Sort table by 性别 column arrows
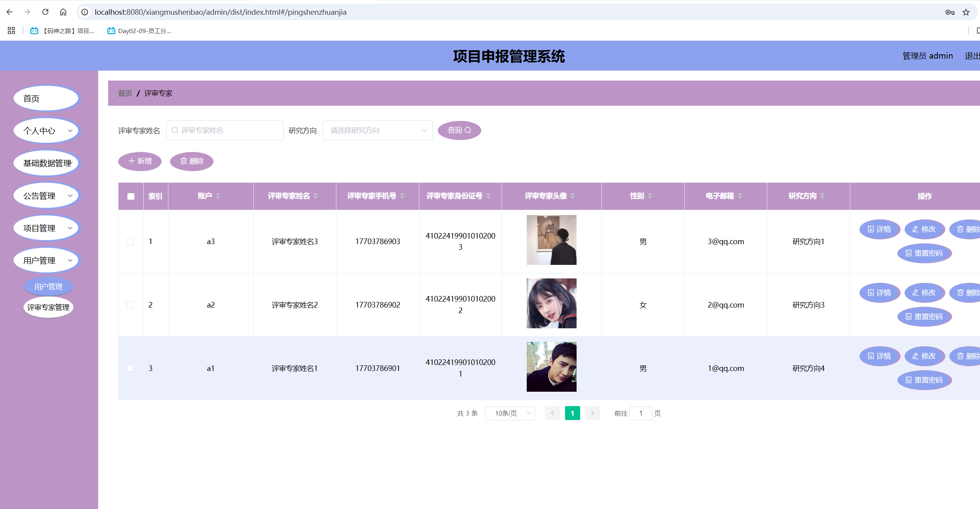 click(650, 196)
